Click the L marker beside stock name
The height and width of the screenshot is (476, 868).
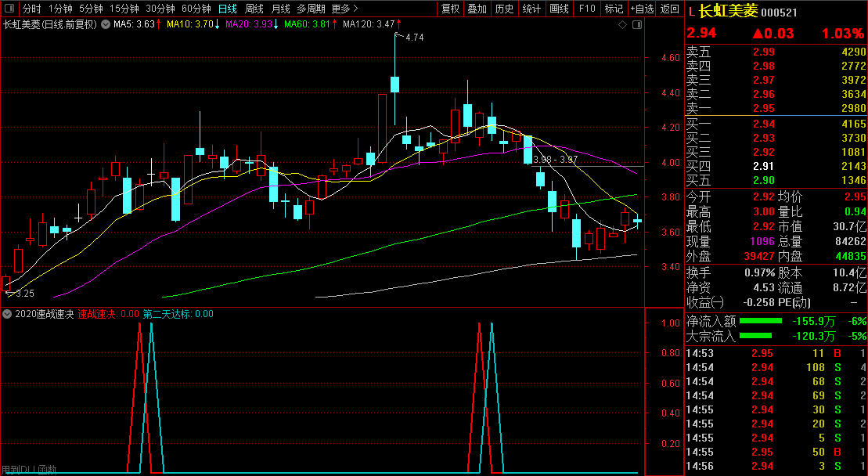(x=691, y=11)
